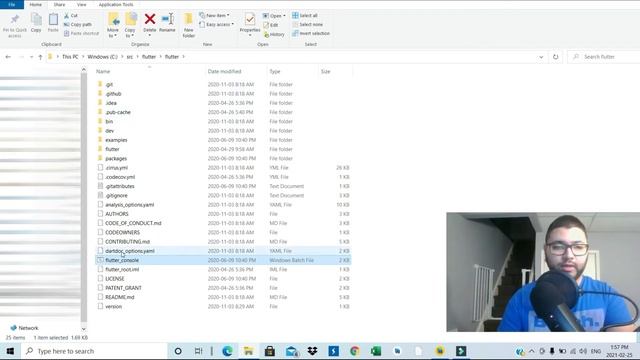Create a New folder
The height and width of the screenshot is (360, 640).
pyautogui.click(x=189, y=25)
